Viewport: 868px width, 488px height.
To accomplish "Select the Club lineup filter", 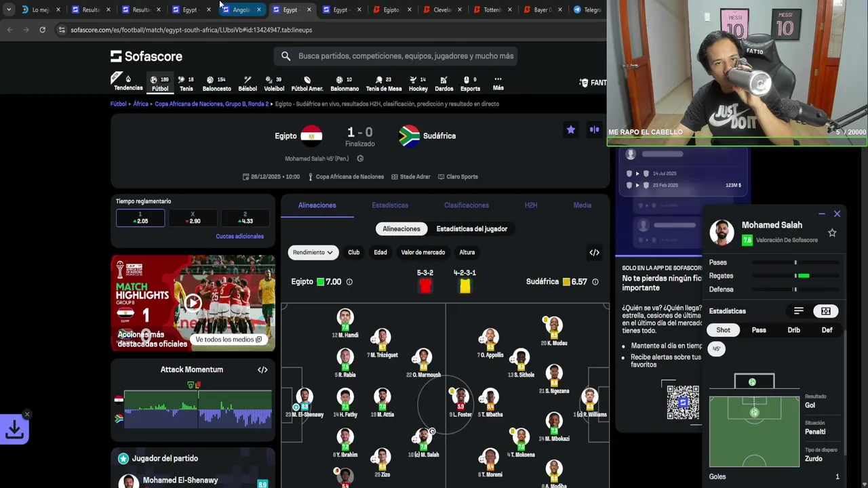I will pyautogui.click(x=354, y=253).
